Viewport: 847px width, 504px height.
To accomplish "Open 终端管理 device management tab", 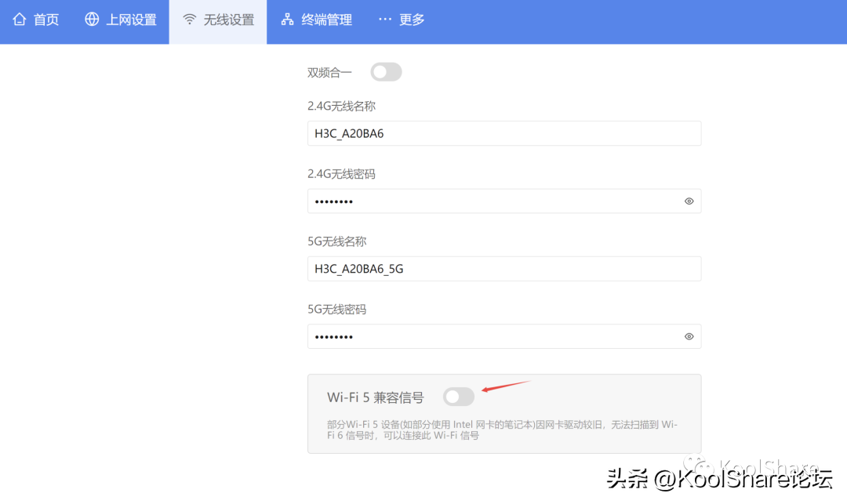I will tap(317, 20).
